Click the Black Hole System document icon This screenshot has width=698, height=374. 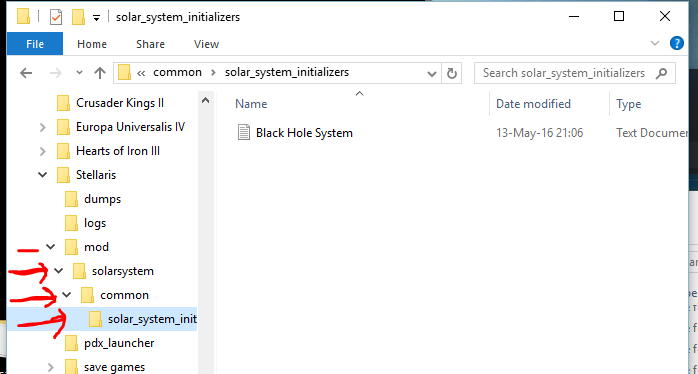[x=243, y=132]
